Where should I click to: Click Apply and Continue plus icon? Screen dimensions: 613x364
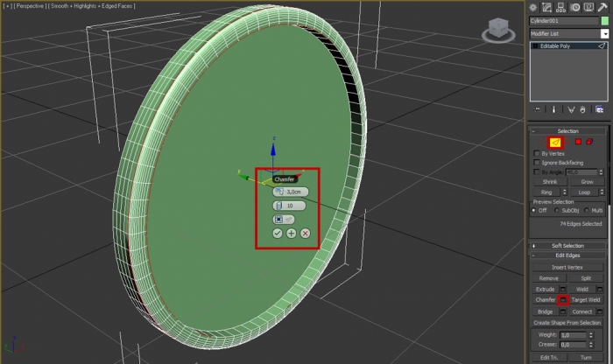coord(292,233)
